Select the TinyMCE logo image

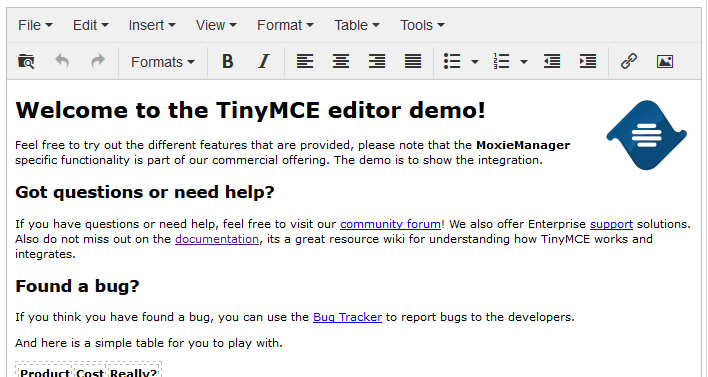click(647, 135)
